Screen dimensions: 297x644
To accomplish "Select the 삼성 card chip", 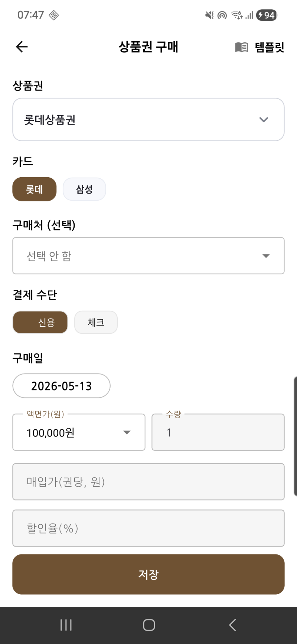I will click(84, 189).
